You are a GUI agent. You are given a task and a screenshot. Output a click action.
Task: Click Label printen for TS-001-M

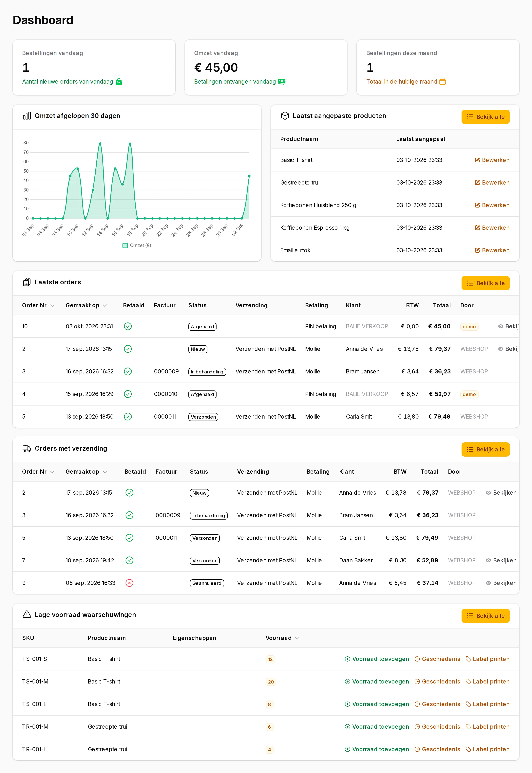pyautogui.click(x=487, y=682)
